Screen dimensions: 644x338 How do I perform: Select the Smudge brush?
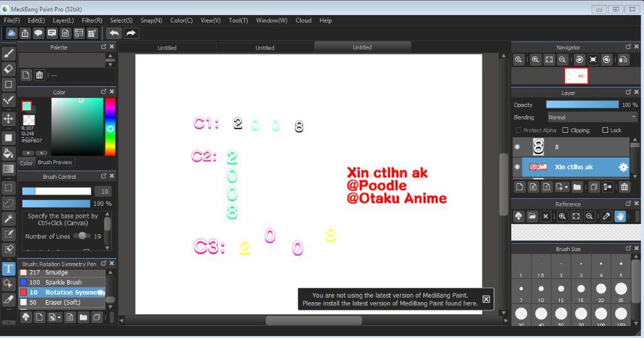coord(62,273)
